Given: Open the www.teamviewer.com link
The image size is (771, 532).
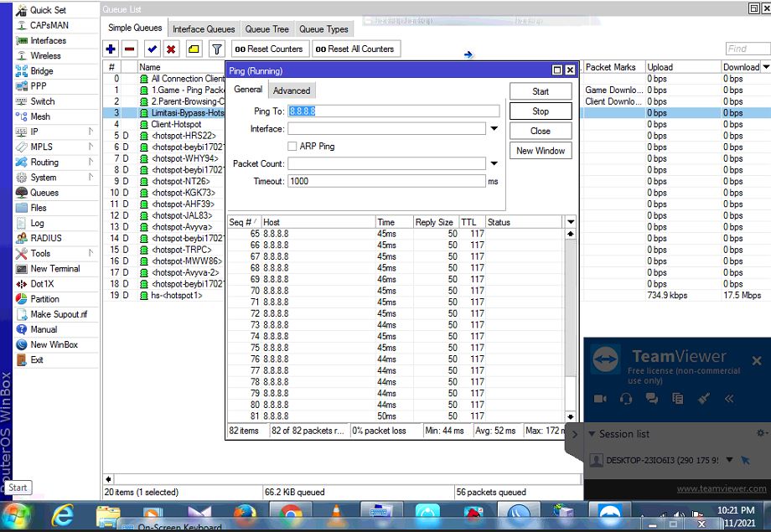Looking at the screenshot, I should [x=722, y=488].
